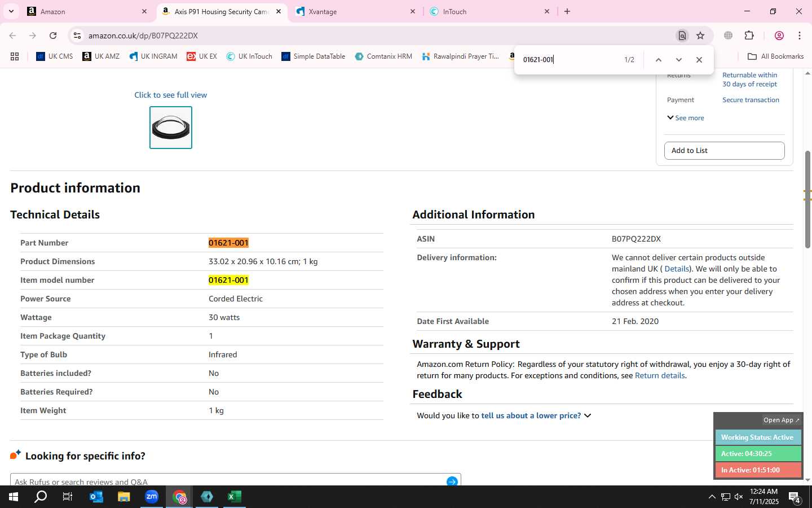Open Outlook from the taskbar
The height and width of the screenshot is (508, 812).
click(x=96, y=497)
